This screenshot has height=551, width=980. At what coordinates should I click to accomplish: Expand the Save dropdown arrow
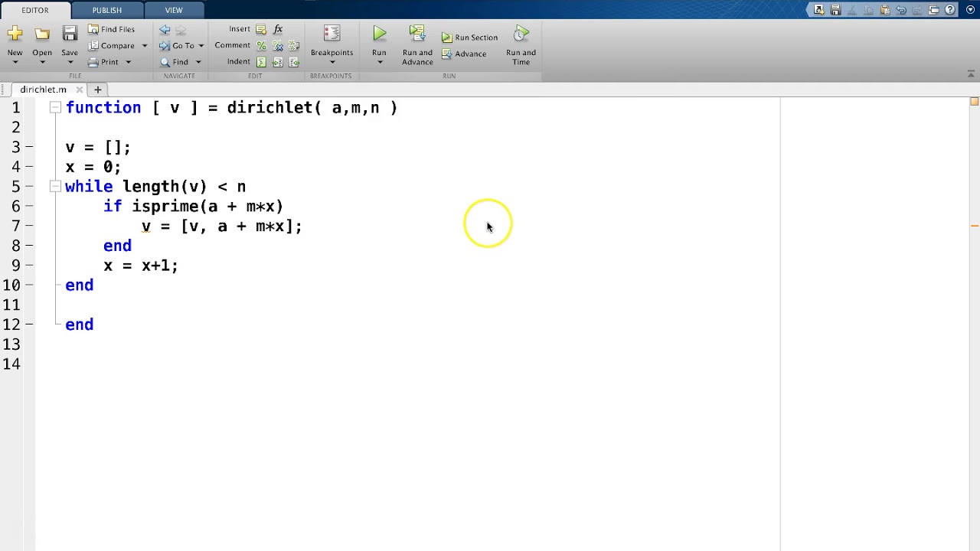(70, 62)
